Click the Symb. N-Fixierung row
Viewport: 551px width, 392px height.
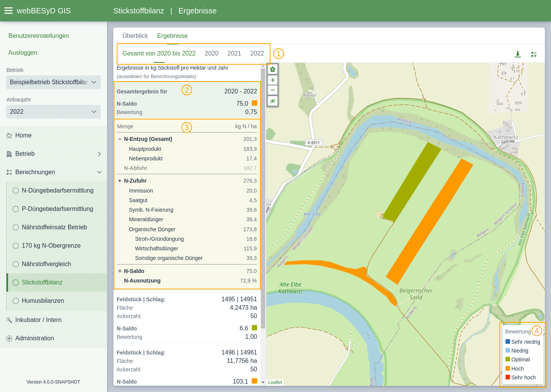pyautogui.click(x=187, y=210)
